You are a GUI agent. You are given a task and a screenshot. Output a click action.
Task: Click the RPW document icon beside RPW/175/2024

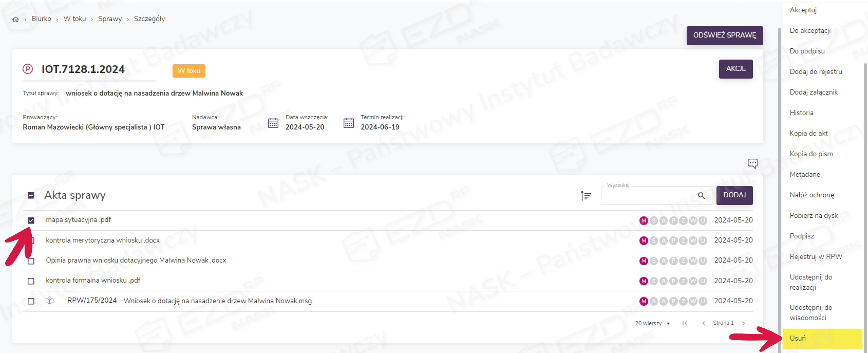(50, 301)
